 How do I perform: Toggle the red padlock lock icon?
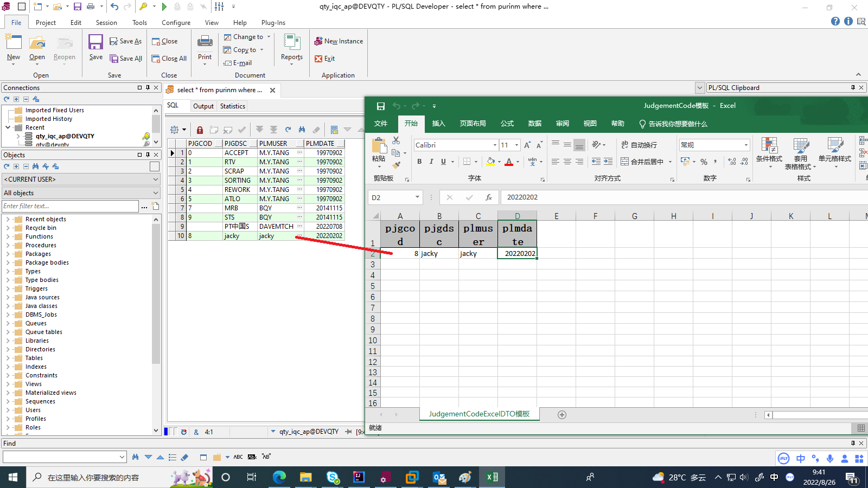[200, 130]
